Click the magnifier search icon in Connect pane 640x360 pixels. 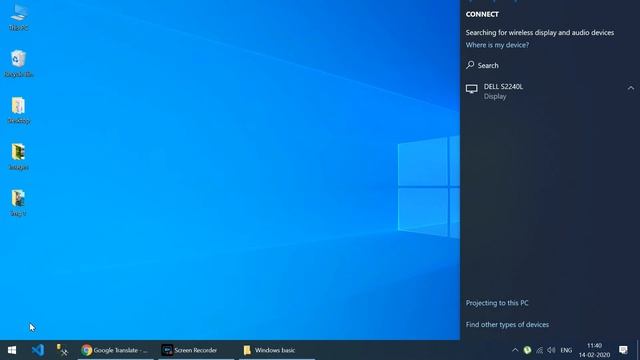point(470,65)
